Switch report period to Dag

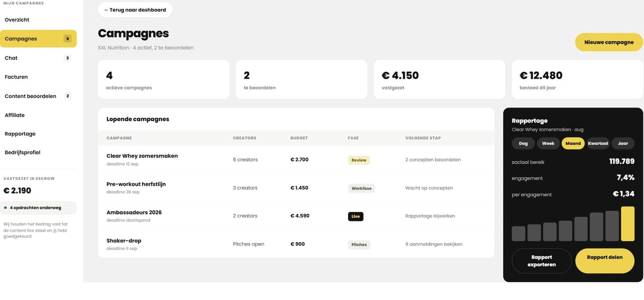click(x=523, y=143)
